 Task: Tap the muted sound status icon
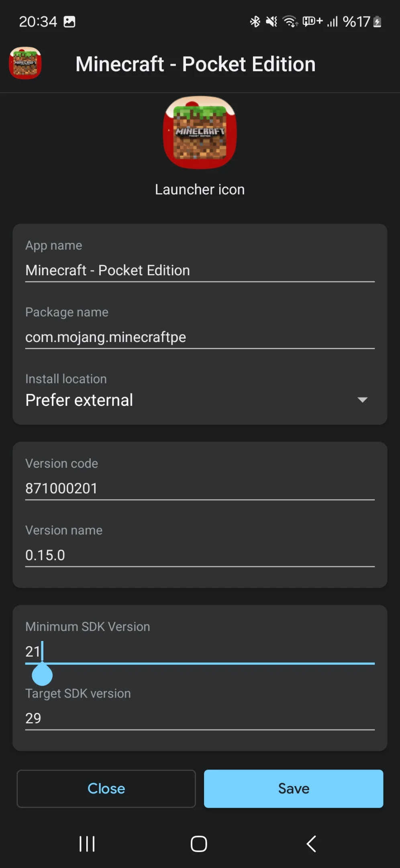[x=272, y=21]
